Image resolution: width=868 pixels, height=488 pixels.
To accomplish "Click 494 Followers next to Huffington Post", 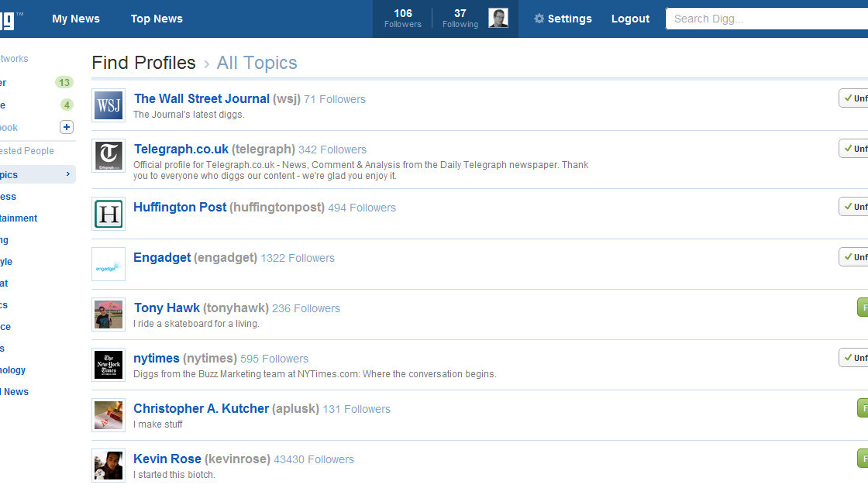I will pyautogui.click(x=362, y=208).
